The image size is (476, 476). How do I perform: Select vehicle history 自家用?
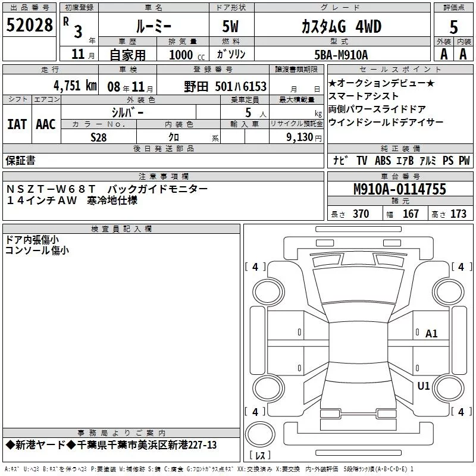(127, 55)
